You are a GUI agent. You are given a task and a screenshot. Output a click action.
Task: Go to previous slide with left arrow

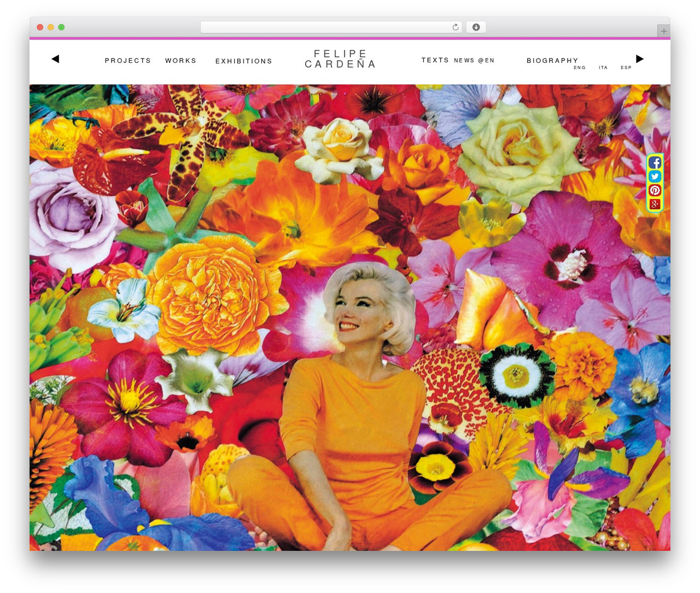click(55, 59)
